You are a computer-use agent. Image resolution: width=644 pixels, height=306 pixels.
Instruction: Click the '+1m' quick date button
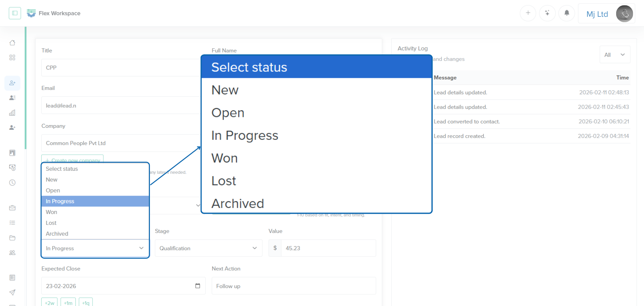tap(68, 303)
